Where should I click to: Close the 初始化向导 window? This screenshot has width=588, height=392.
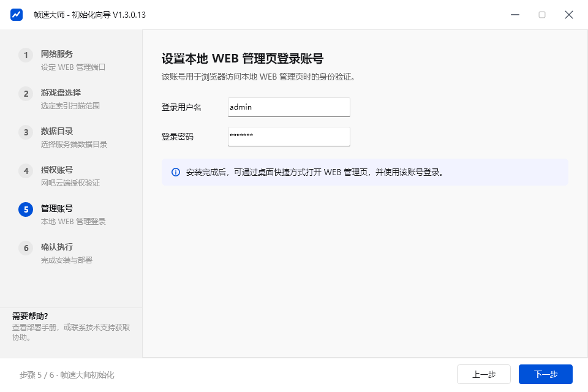point(569,15)
